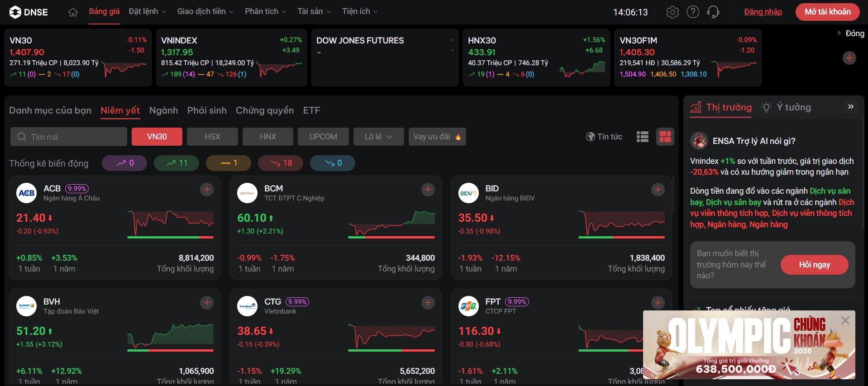
Task: Expand Giao dịch tiền menu dropdown
Action: tap(205, 11)
